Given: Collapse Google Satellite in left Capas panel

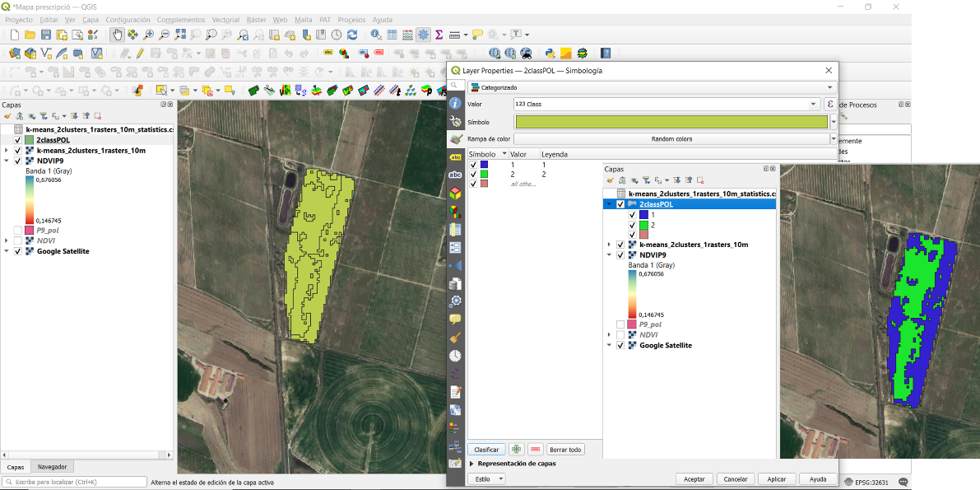Looking at the screenshot, I should pyautogui.click(x=7, y=251).
